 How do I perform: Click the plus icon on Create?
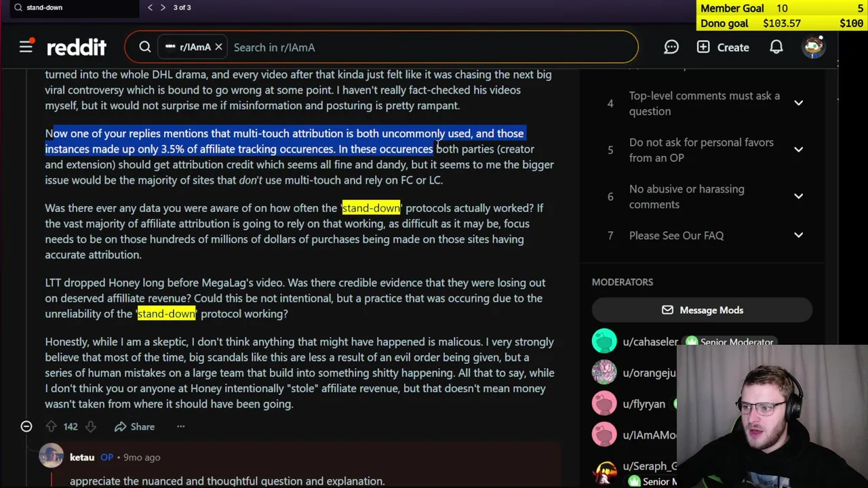pos(703,47)
